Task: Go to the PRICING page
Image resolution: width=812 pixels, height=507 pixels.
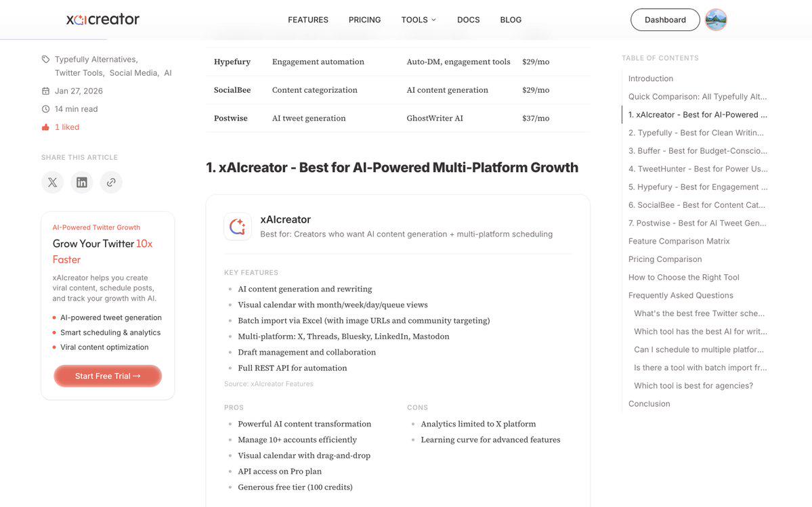Action: [364, 20]
